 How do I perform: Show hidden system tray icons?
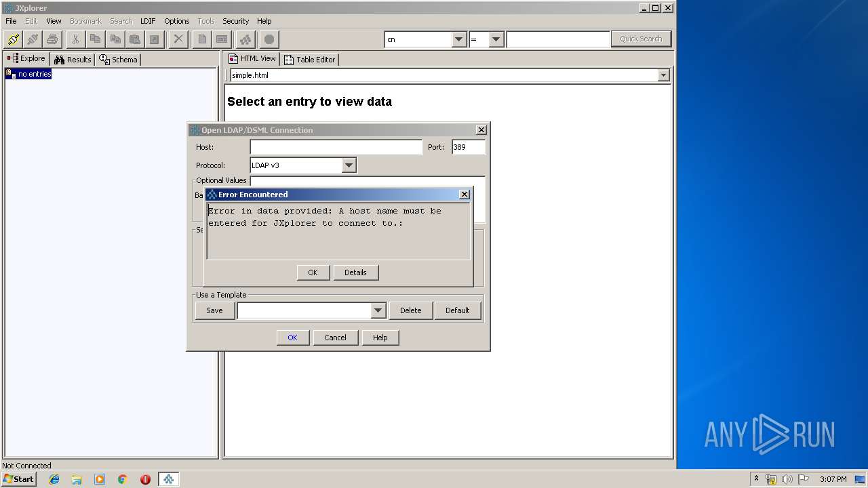pyautogui.click(x=756, y=479)
